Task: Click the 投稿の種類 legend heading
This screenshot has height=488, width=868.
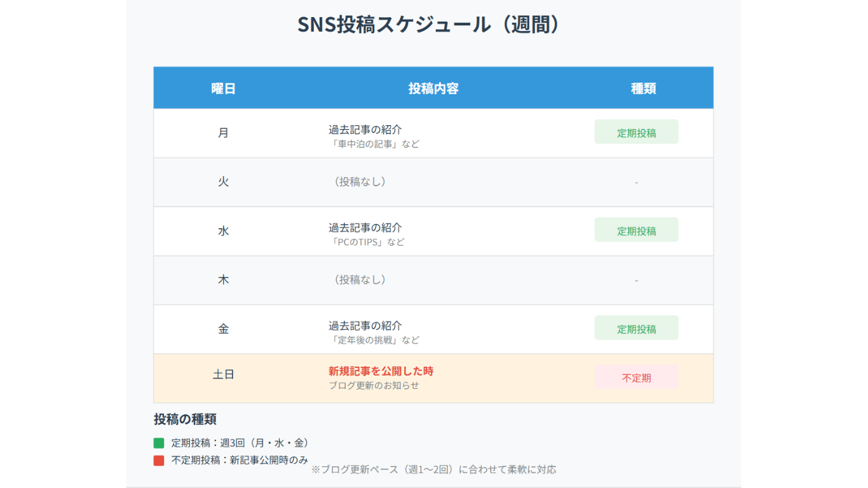Action: 185,419
